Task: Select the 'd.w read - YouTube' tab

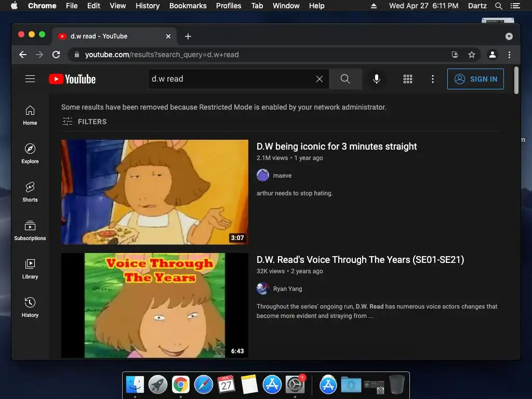Action: pyautogui.click(x=114, y=36)
